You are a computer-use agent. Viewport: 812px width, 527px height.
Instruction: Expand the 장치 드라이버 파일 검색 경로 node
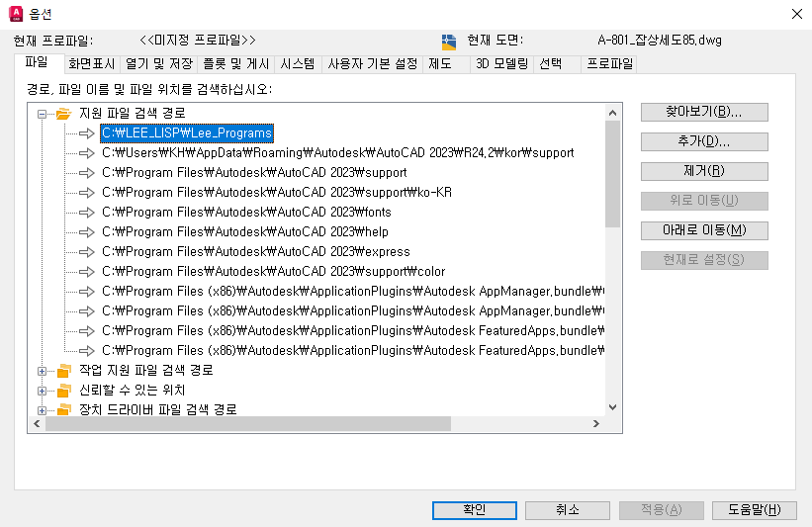click(42, 410)
